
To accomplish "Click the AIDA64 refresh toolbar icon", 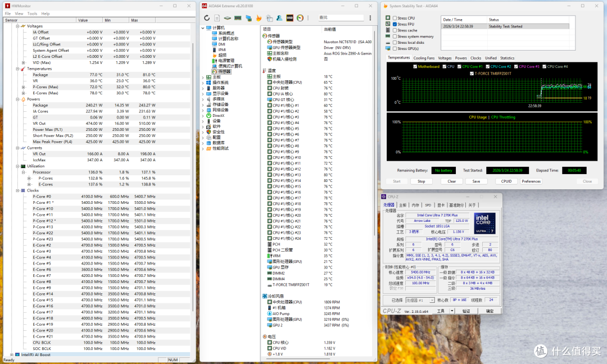I will 207,18.
